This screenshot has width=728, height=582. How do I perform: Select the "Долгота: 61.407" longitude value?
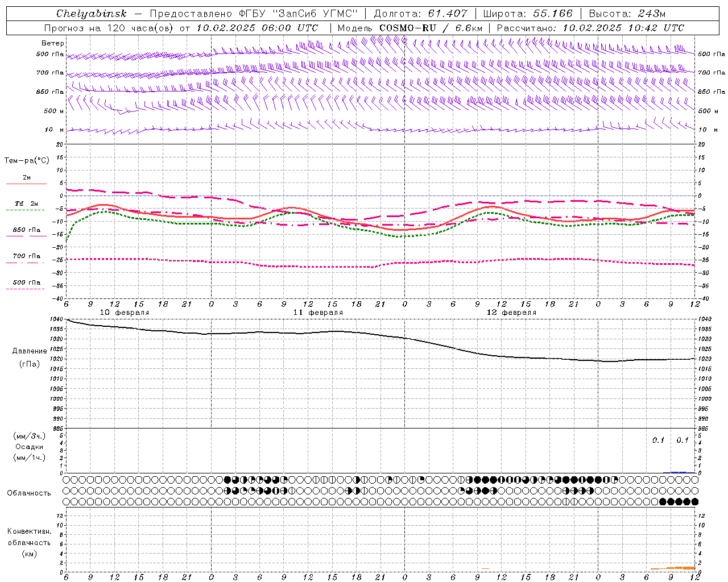420,14
